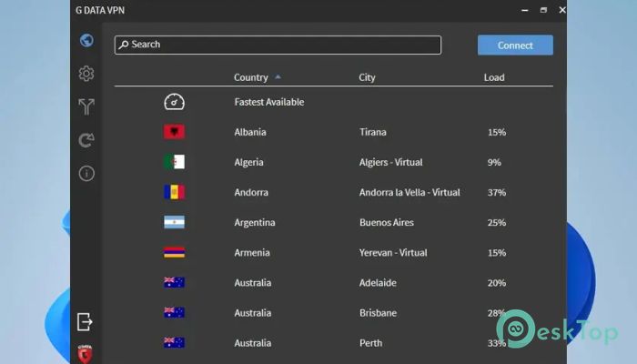Sort by the Load column header
Screen dimensions: 637x364
[494, 77]
